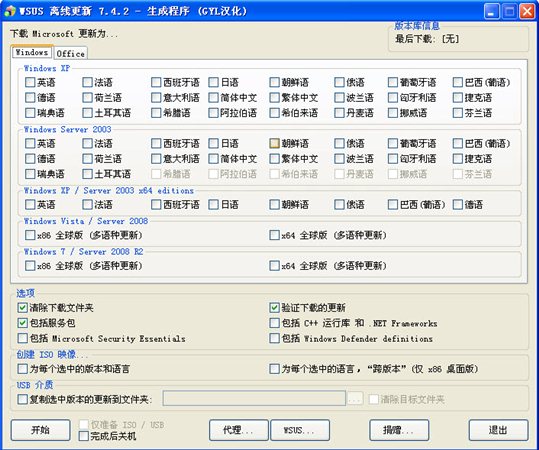Click the 最后下载: [无] repository info text

tap(427, 39)
